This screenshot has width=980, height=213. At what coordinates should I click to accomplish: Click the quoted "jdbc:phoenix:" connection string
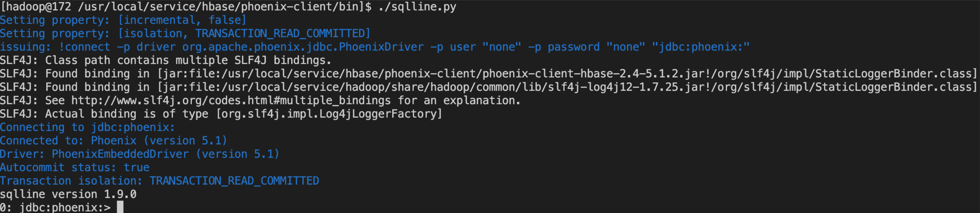(700, 47)
